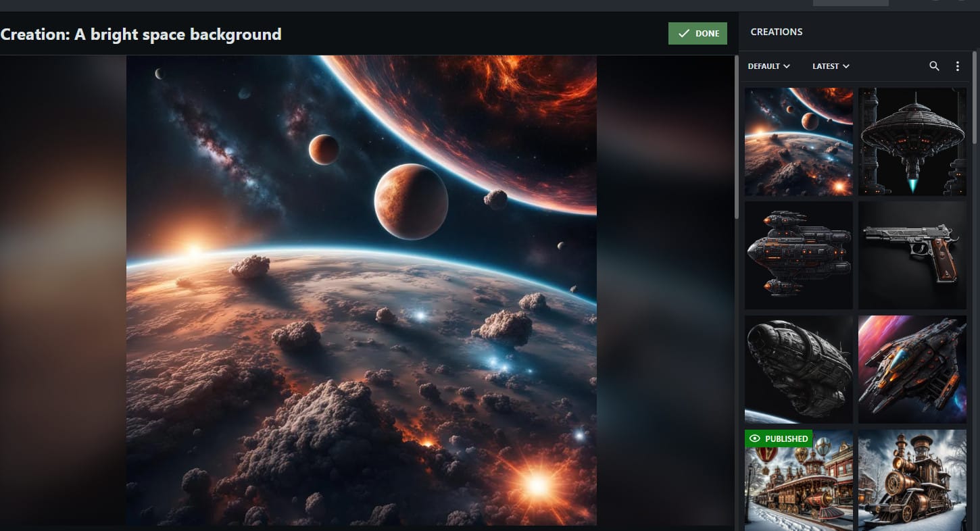Select the starfighter with colorful nebula thumbnail
The width and height of the screenshot is (980, 531).
(912, 369)
